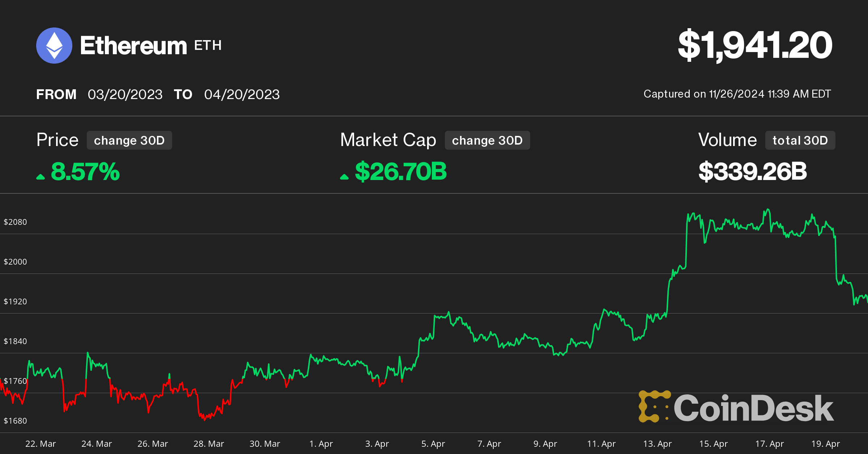868x454 pixels.
Task: Click the $2000 y-axis label
Action: (15, 262)
